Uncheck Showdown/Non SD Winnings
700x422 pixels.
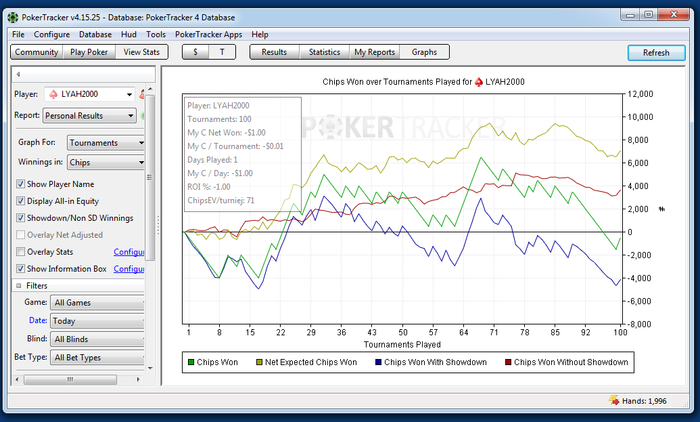pyautogui.click(x=20, y=218)
